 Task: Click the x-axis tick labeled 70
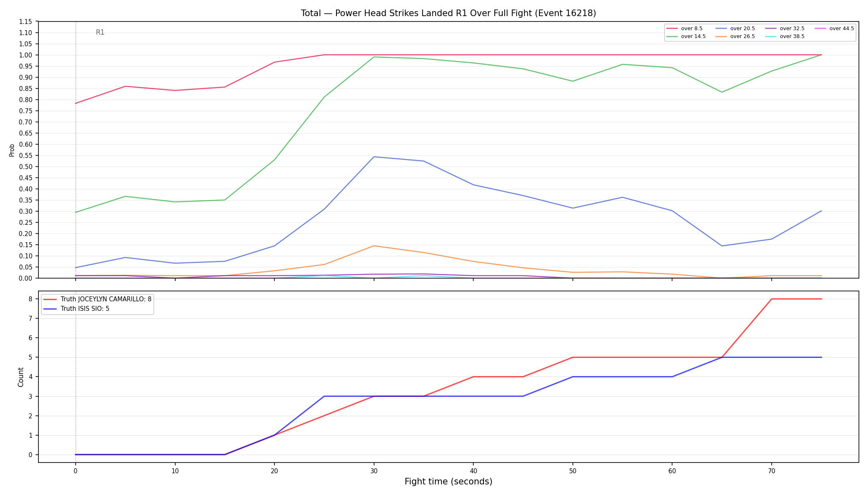[x=771, y=470]
